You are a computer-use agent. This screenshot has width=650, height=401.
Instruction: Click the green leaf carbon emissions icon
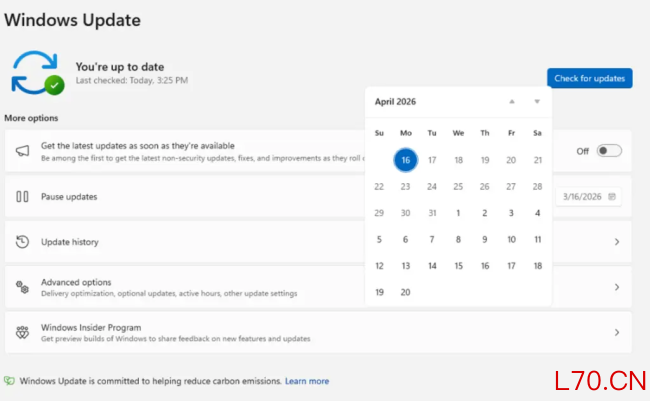pyautogui.click(x=9, y=381)
